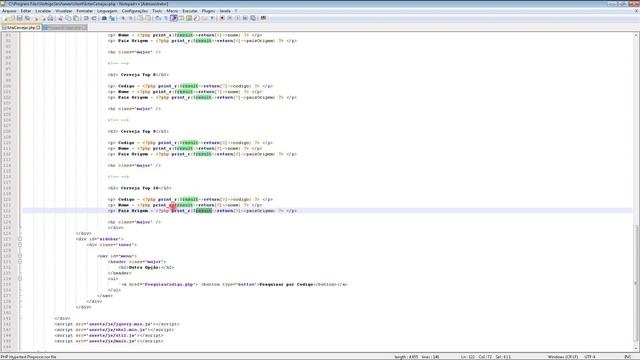Click the Pesquisar por Codigo button text

(286, 284)
